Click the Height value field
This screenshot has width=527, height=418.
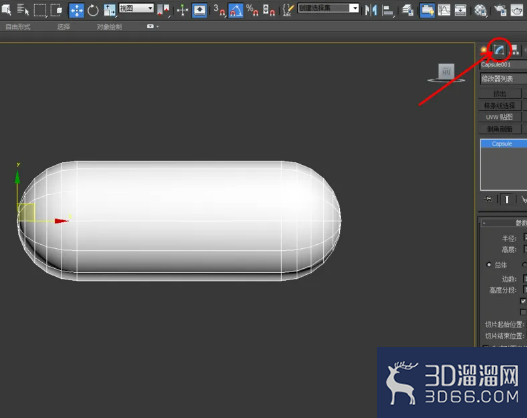pos(525,249)
